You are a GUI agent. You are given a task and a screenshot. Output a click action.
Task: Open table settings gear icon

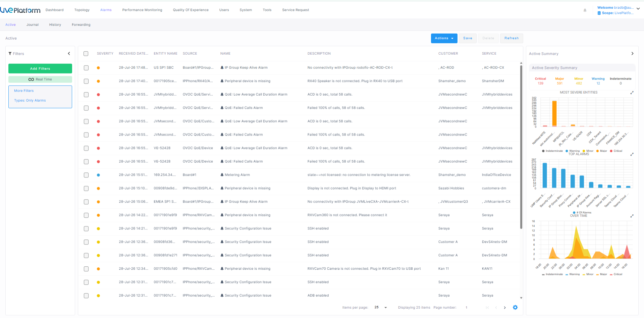tap(515, 308)
